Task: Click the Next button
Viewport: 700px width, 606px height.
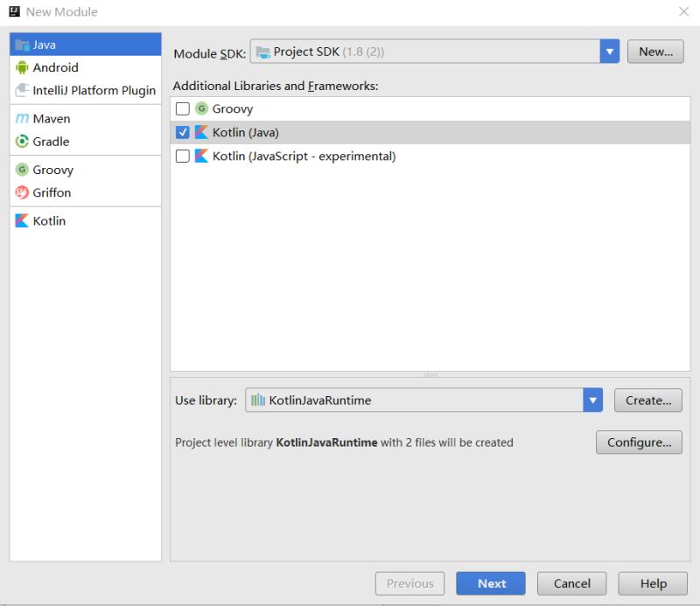Action: (x=491, y=583)
